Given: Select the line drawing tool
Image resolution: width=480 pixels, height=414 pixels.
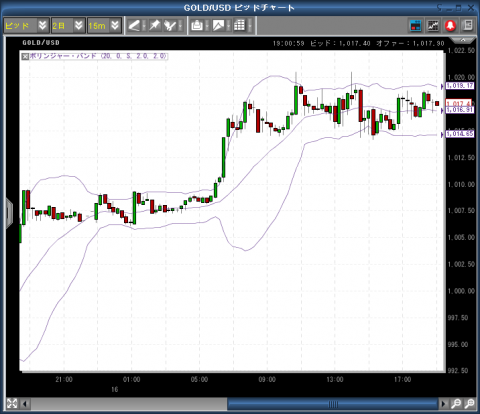Looking at the screenshot, I should pyautogui.click(x=134, y=26).
